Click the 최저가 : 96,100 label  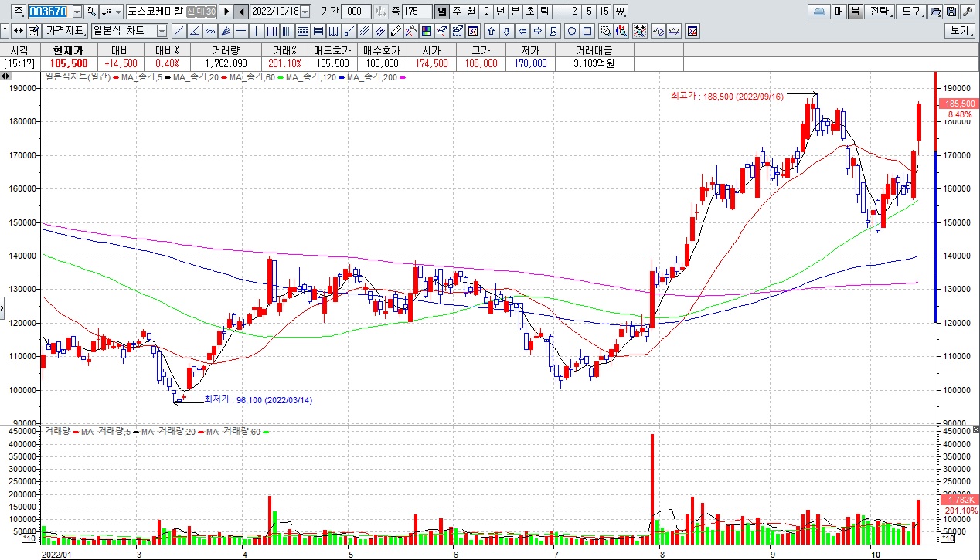tap(258, 400)
